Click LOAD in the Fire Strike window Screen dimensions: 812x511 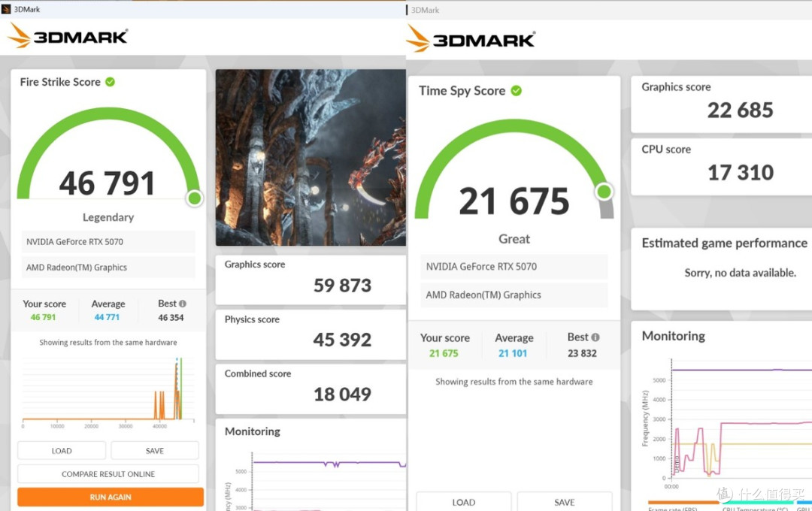[x=62, y=450]
